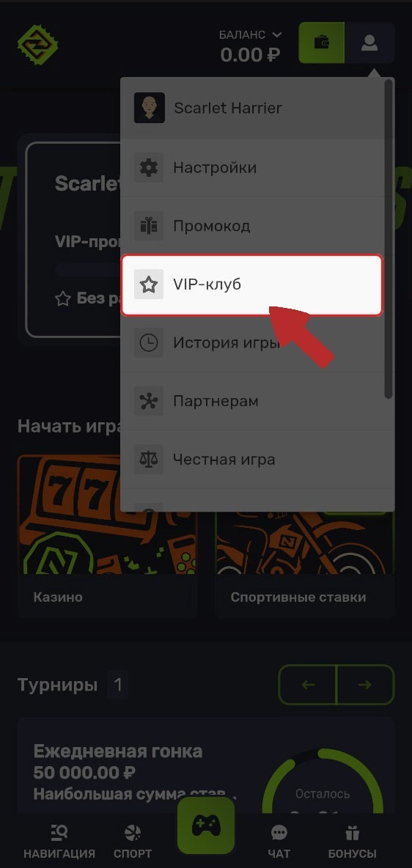The image size is (412, 868).
Task: Open Настройки gear icon
Action: (148, 167)
